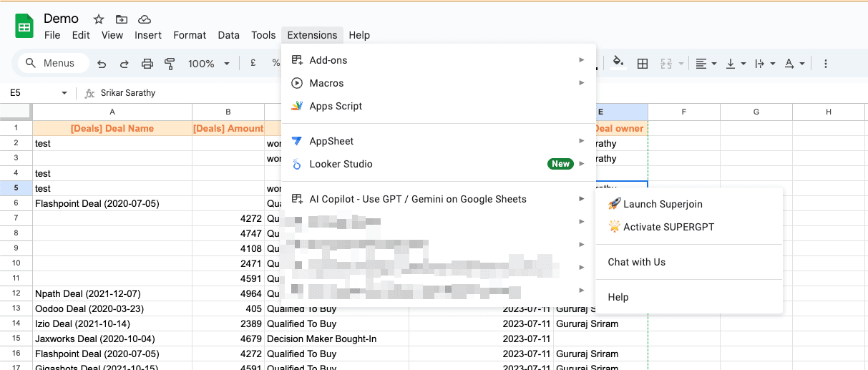This screenshot has height=370, width=868.
Task: Click the undo arrow in toolbar
Action: coord(102,64)
